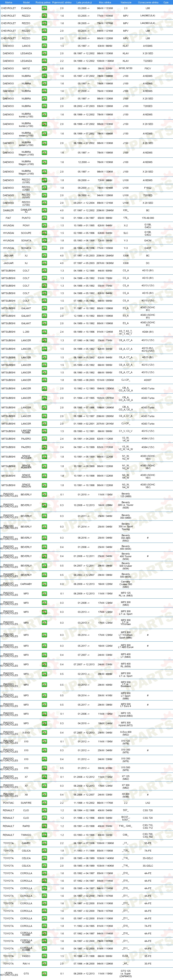Click the Marka column header

(8, 2)
